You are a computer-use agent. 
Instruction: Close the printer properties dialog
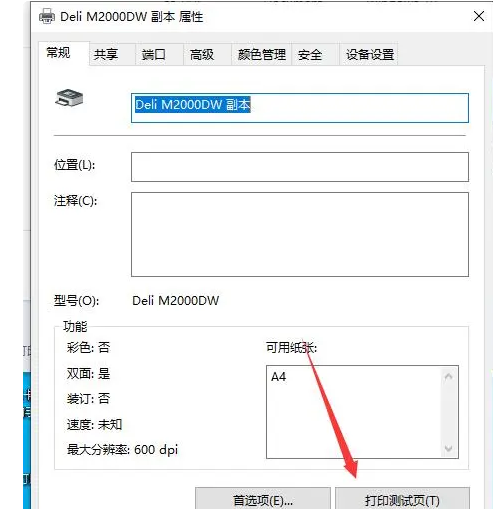[479, 16]
